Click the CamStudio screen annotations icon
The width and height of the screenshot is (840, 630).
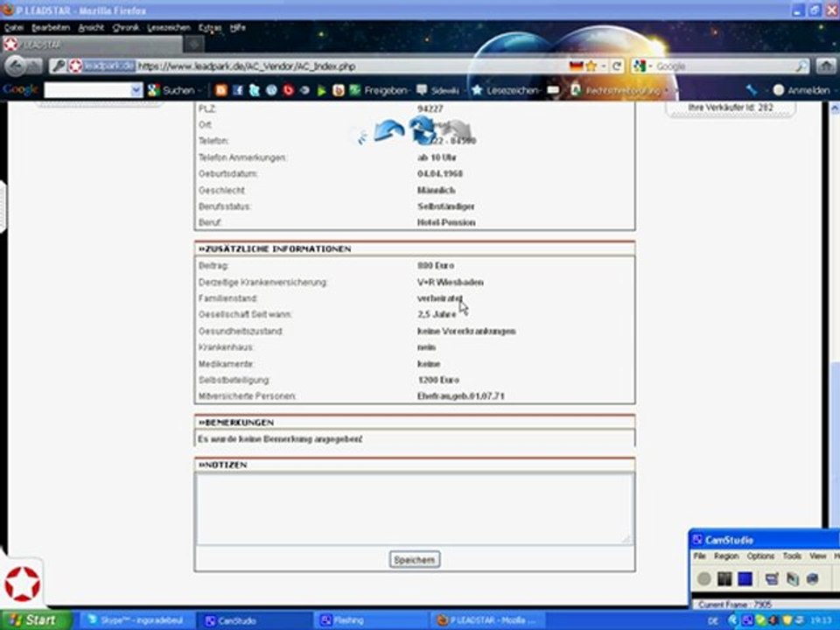click(x=772, y=578)
